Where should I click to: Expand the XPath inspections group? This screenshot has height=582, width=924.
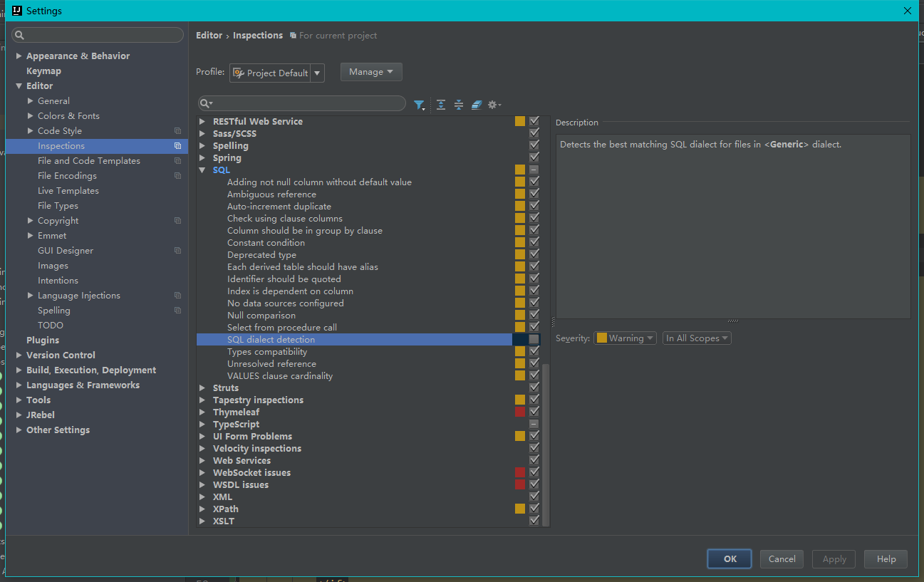[x=202, y=509]
